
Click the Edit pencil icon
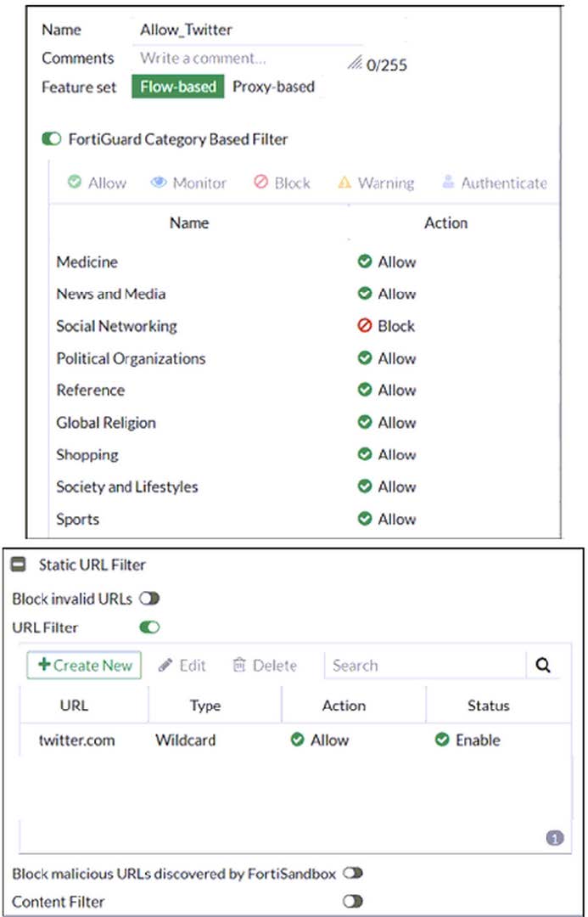coord(166,666)
